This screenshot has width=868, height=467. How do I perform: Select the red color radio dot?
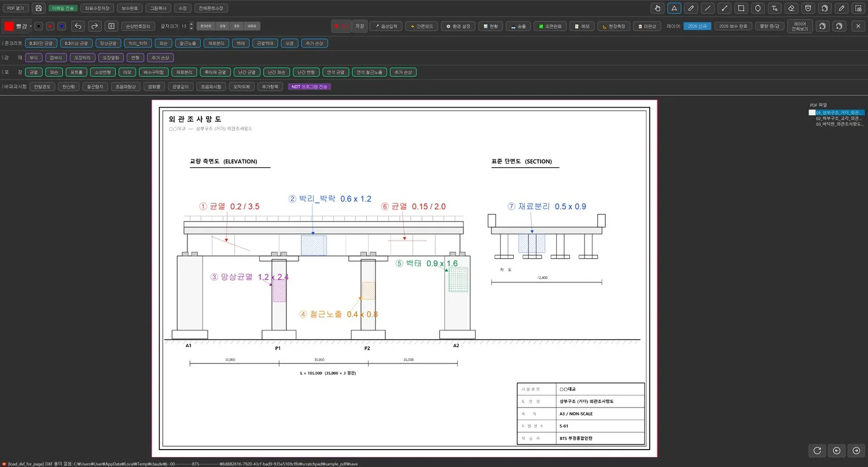(x=50, y=26)
